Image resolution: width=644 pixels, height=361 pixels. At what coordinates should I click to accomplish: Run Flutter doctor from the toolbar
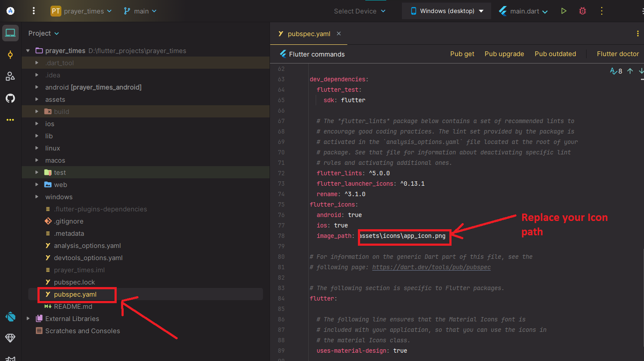617,54
